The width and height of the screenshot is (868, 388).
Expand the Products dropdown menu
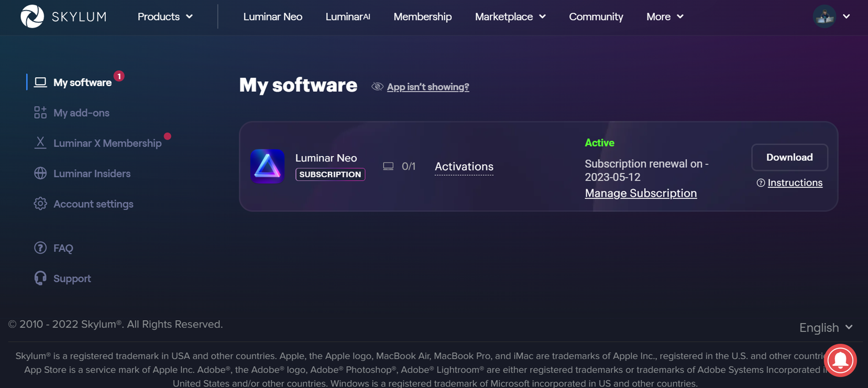[x=165, y=17]
